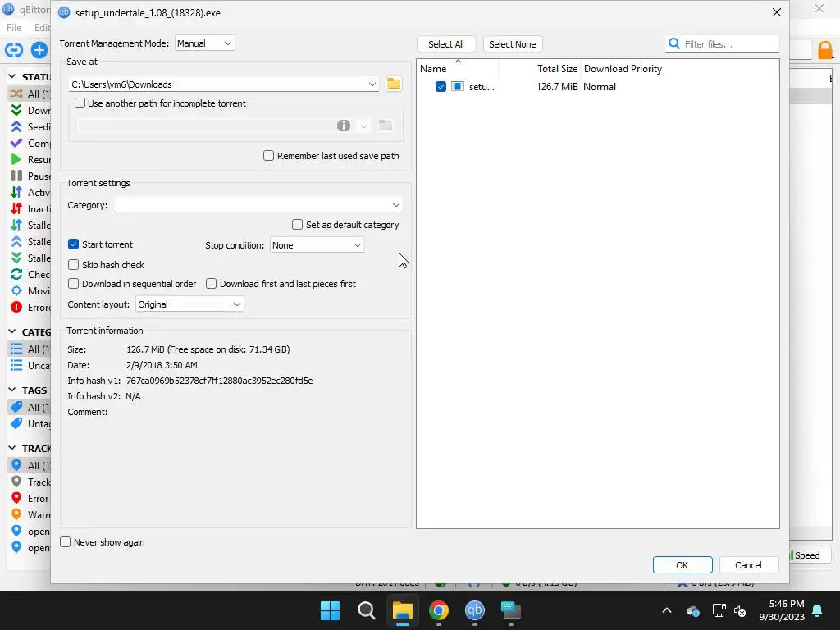Select the Inactive red arrows icon

point(16,208)
